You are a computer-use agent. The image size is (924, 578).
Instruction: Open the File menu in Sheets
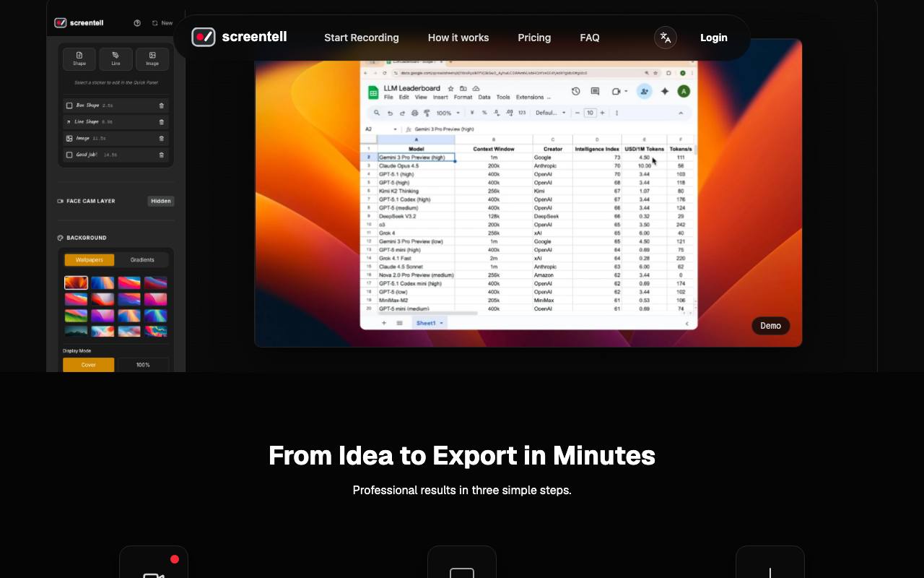click(x=388, y=97)
